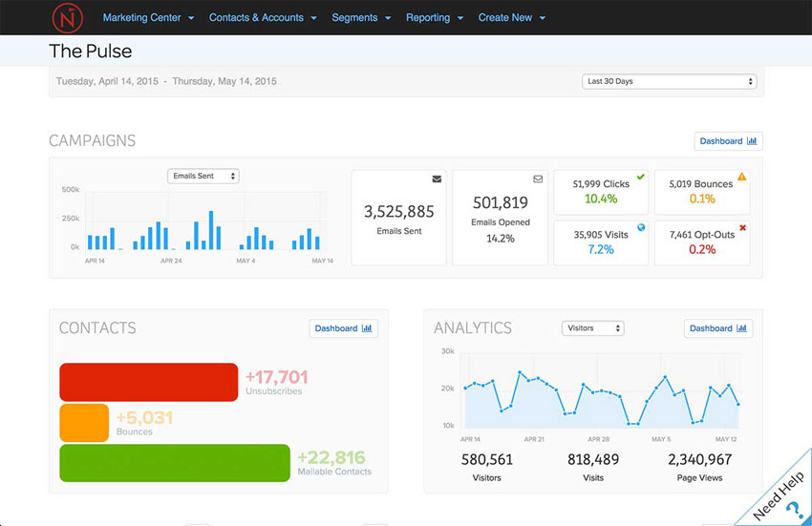Image resolution: width=812 pixels, height=526 pixels.
Task: Open the Marketing Center menu
Action: click(148, 17)
